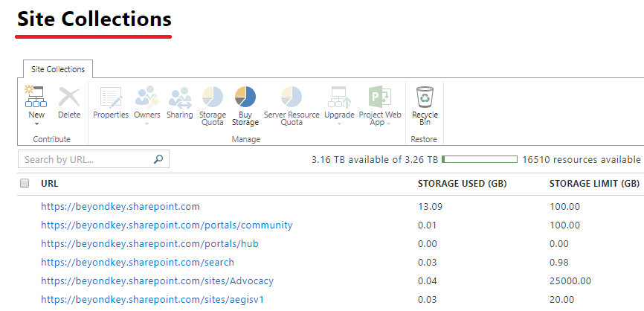644x311 pixels.
Task: Click the search magnifier icon
Action: point(158,159)
